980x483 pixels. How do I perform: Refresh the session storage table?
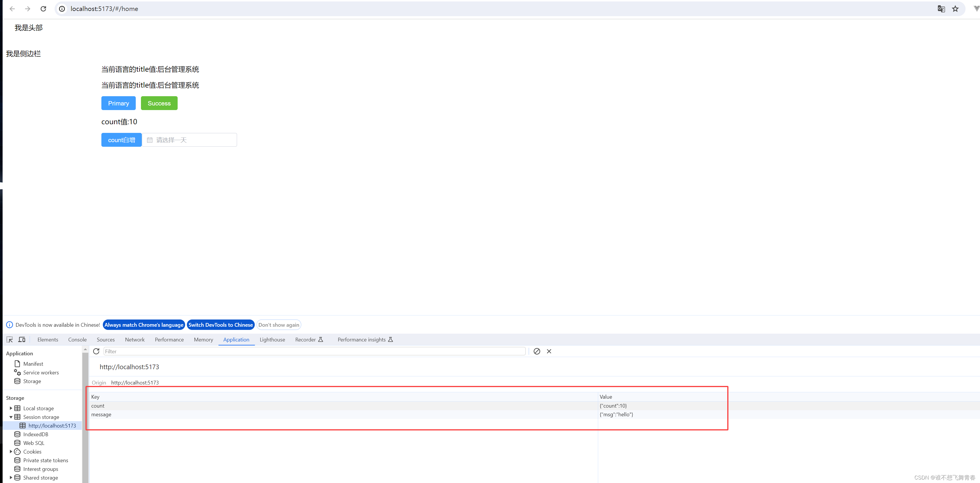[96, 351]
